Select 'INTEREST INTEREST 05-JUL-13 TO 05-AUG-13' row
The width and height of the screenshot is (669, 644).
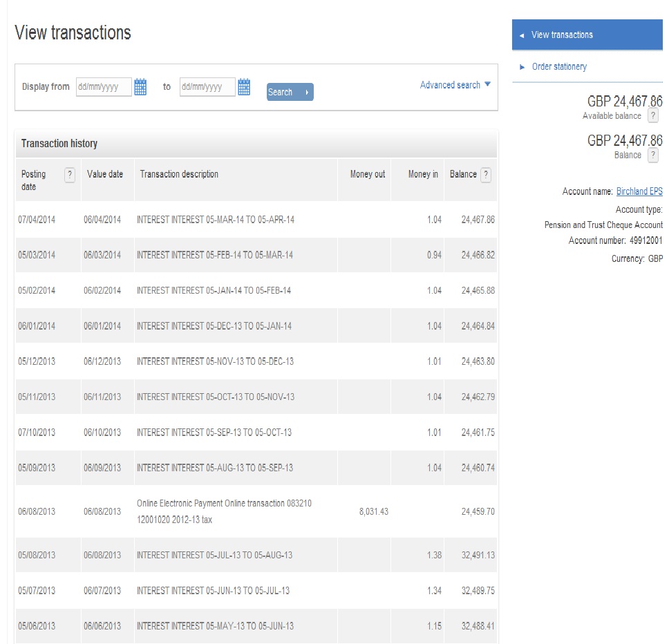[256, 555]
